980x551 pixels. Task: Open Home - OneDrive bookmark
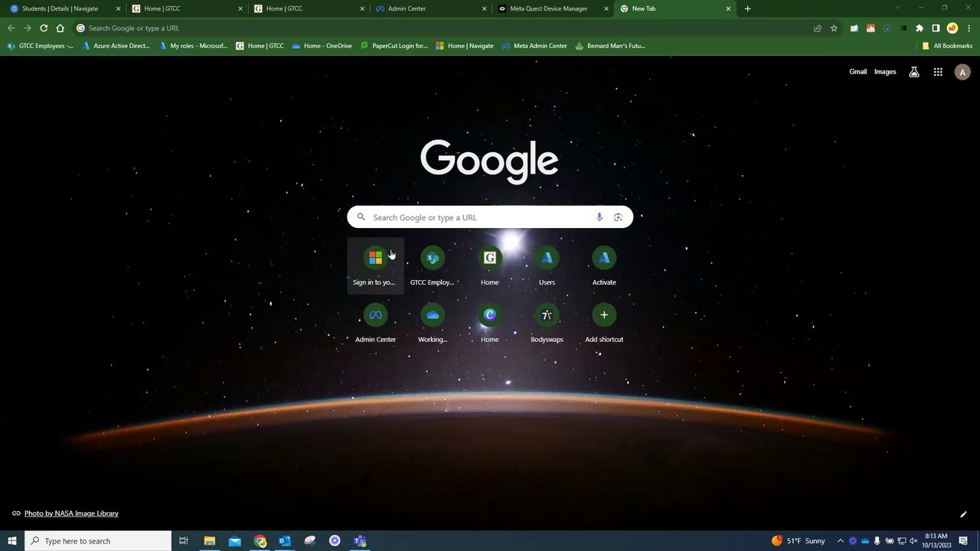point(322,46)
